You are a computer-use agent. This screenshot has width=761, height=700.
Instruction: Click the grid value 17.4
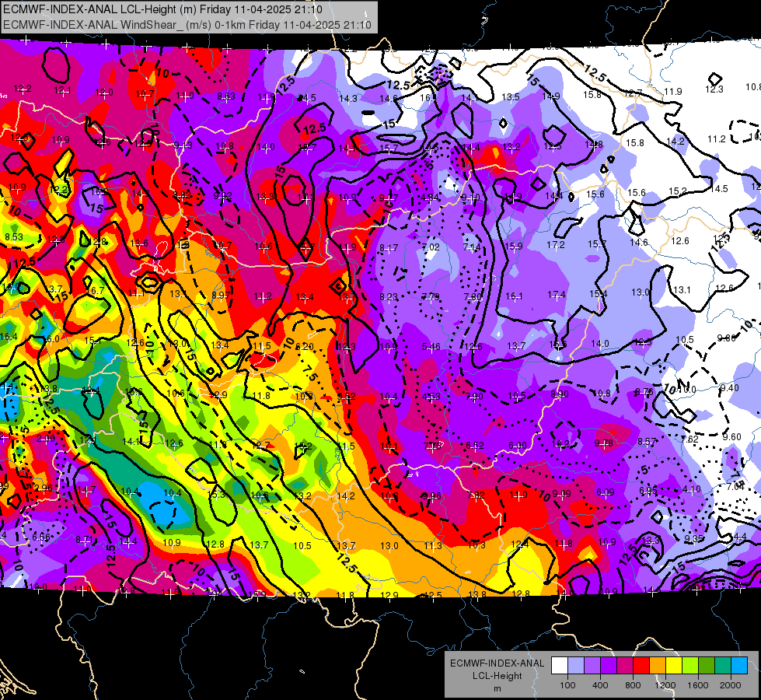[x=557, y=294]
